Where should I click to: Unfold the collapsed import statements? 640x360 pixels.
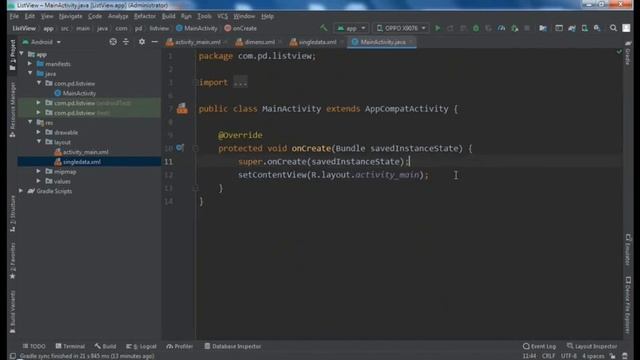(240, 82)
